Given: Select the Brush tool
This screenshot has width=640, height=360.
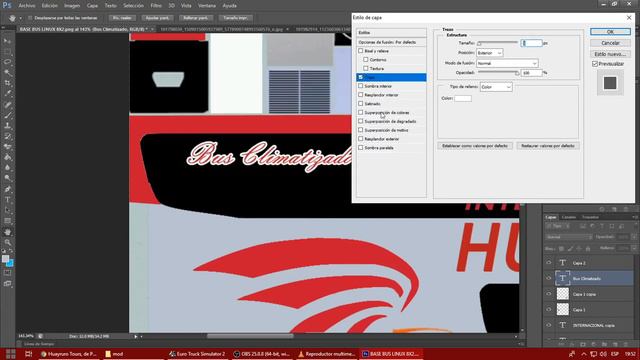Looking at the screenshot, I should pos(7,116).
